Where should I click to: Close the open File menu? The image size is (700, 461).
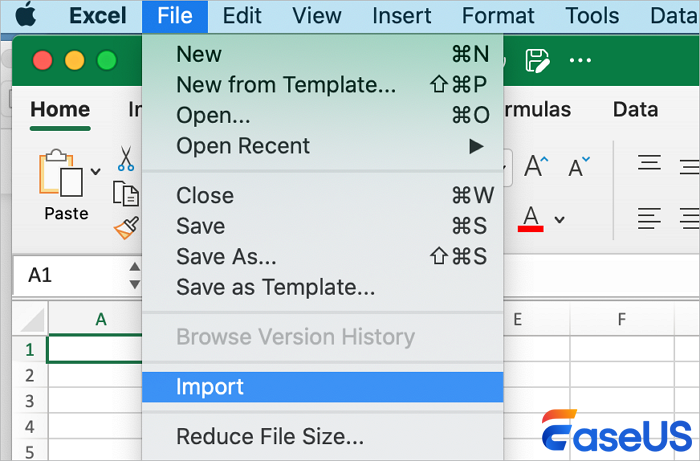click(175, 16)
